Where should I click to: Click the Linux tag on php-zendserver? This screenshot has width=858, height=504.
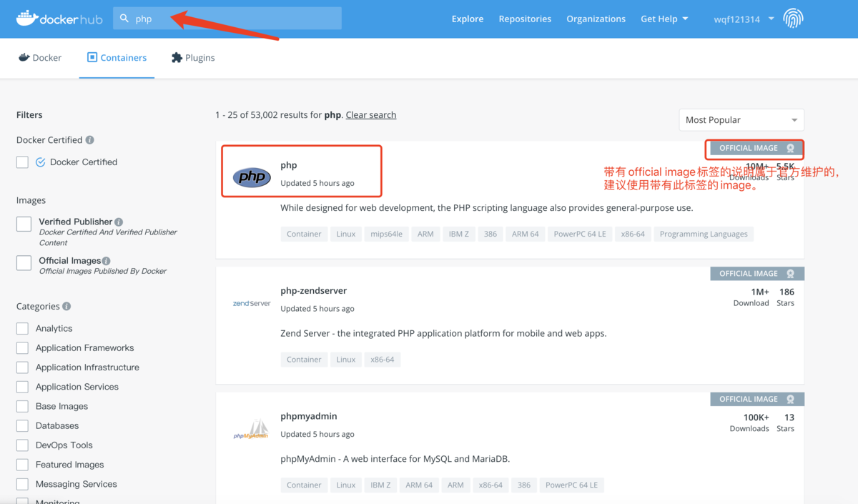[x=346, y=360]
